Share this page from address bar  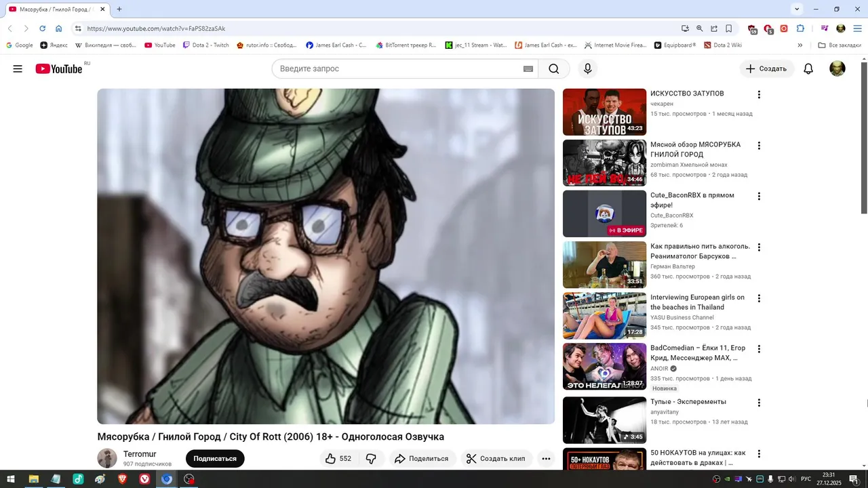(714, 28)
